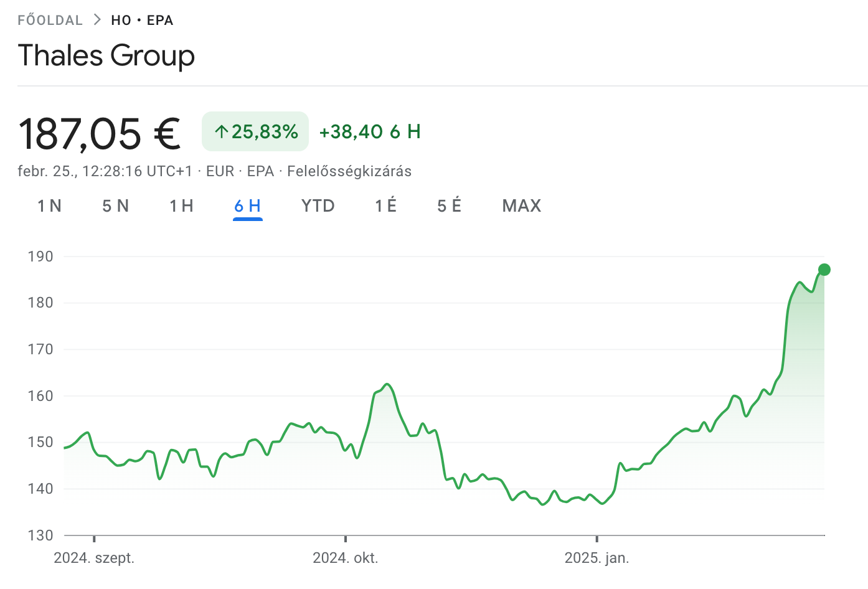The width and height of the screenshot is (868, 589).
Task: Click the 180 y-axis label
Action: [40, 303]
